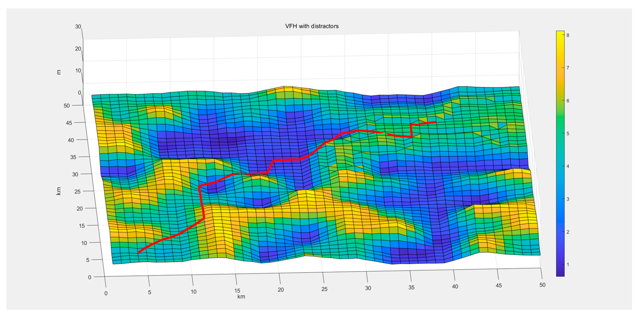Click the yellow top end of the colorbar
The height and width of the screenshot is (317, 644).
coord(560,32)
